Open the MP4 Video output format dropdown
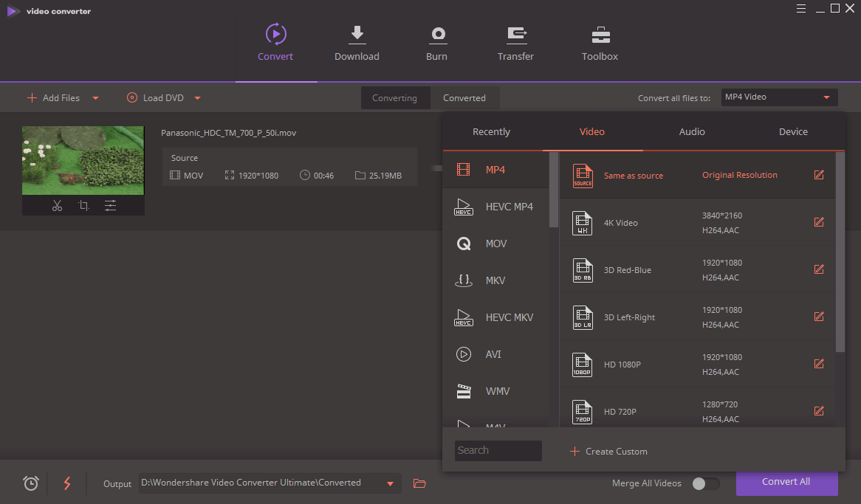The image size is (861, 504). (779, 97)
